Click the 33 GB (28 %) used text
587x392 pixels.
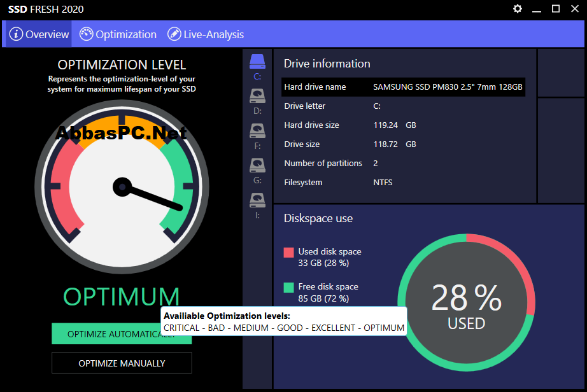coord(323,263)
